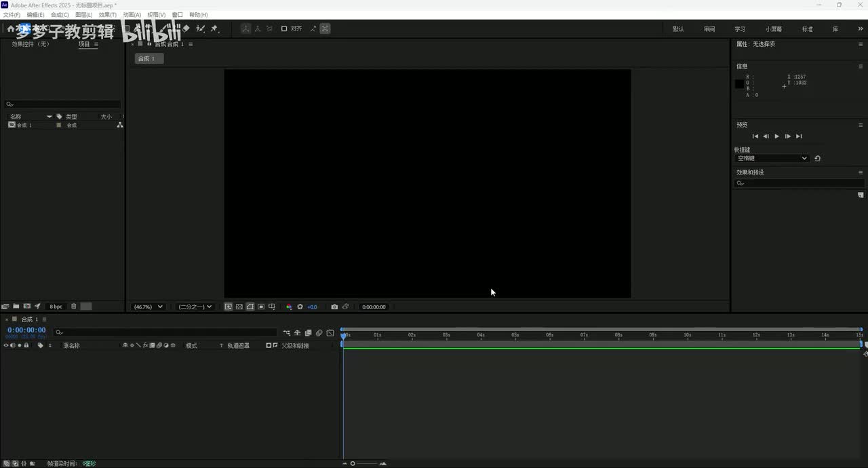
Task: Switch to the 学习 workspace
Action: (740, 29)
